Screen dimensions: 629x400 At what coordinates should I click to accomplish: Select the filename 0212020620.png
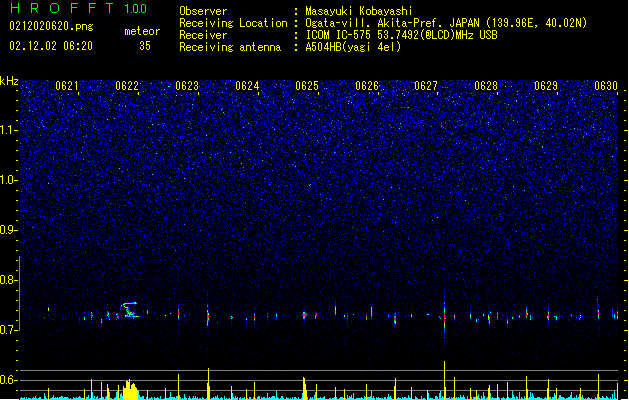pyautogui.click(x=51, y=26)
